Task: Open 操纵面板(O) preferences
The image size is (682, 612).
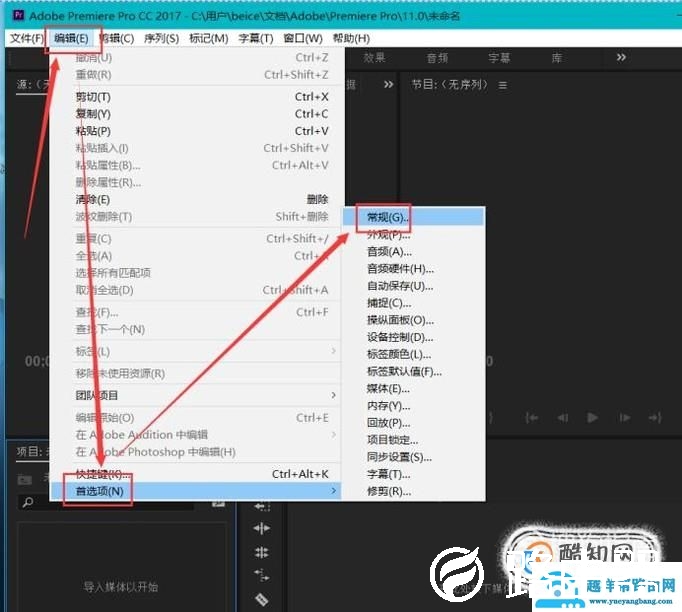Action: (x=414, y=320)
